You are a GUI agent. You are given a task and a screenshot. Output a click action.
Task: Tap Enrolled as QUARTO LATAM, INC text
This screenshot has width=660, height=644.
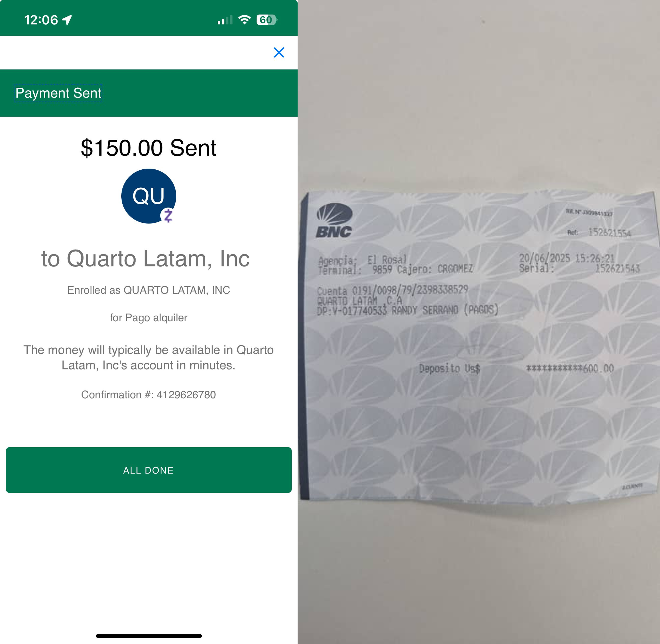pyautogui.click(x=149, y=290)
